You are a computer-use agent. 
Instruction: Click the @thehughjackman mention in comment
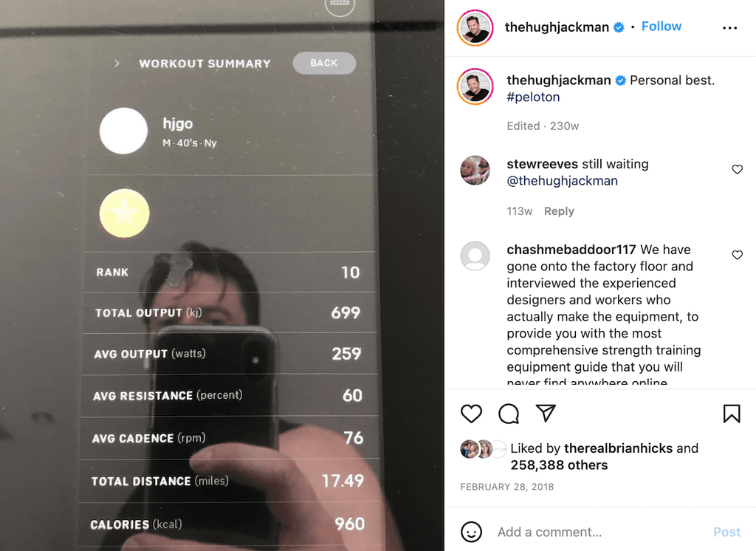[562, 181]
